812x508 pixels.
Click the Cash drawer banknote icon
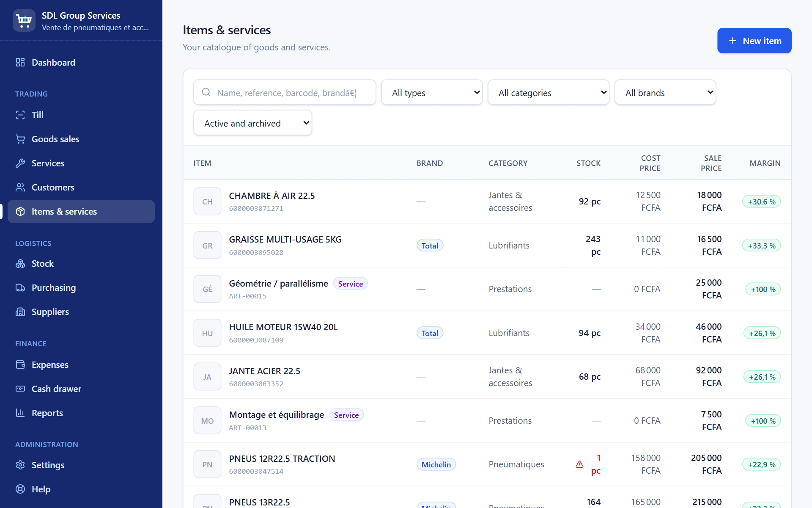pos(20,389)
